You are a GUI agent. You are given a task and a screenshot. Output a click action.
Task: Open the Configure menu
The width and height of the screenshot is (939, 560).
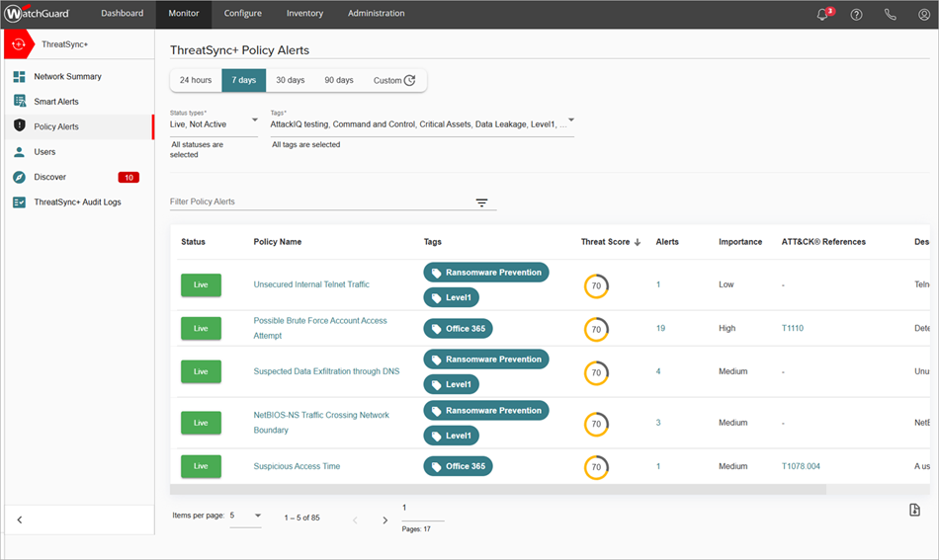point(242,14)
